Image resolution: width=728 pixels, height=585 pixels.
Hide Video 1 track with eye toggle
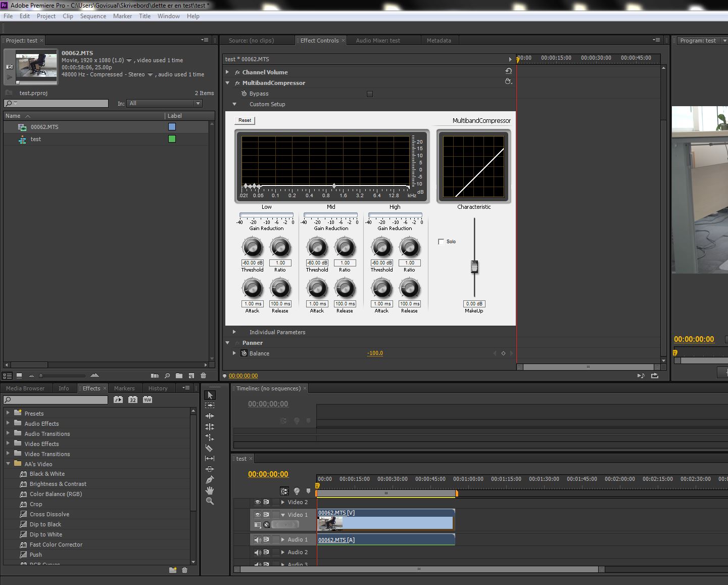258,514
